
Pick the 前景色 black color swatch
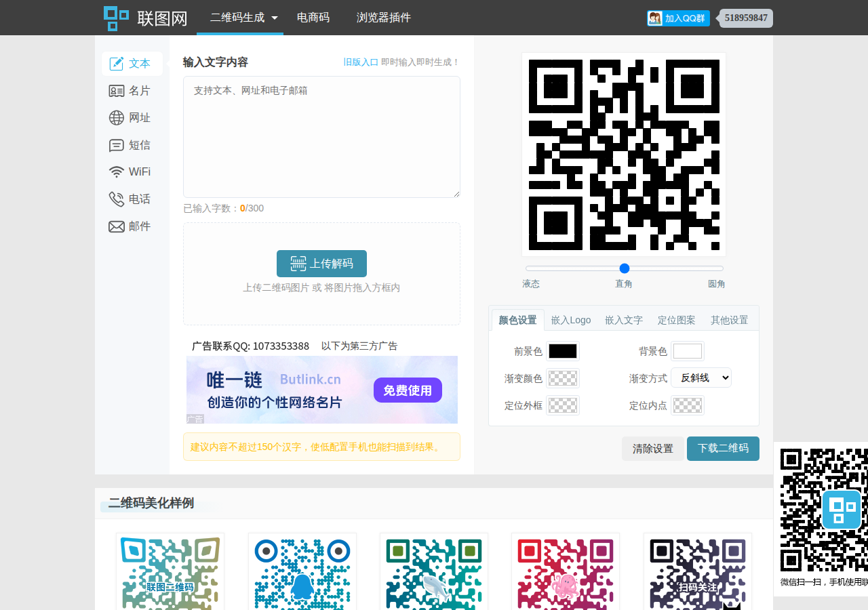coord(563,351)
